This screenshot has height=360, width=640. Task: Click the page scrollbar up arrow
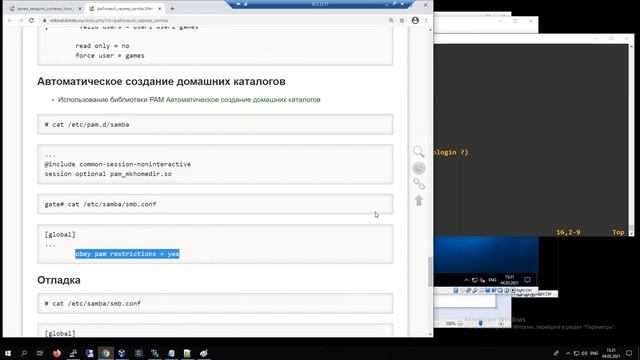(430, 30)
